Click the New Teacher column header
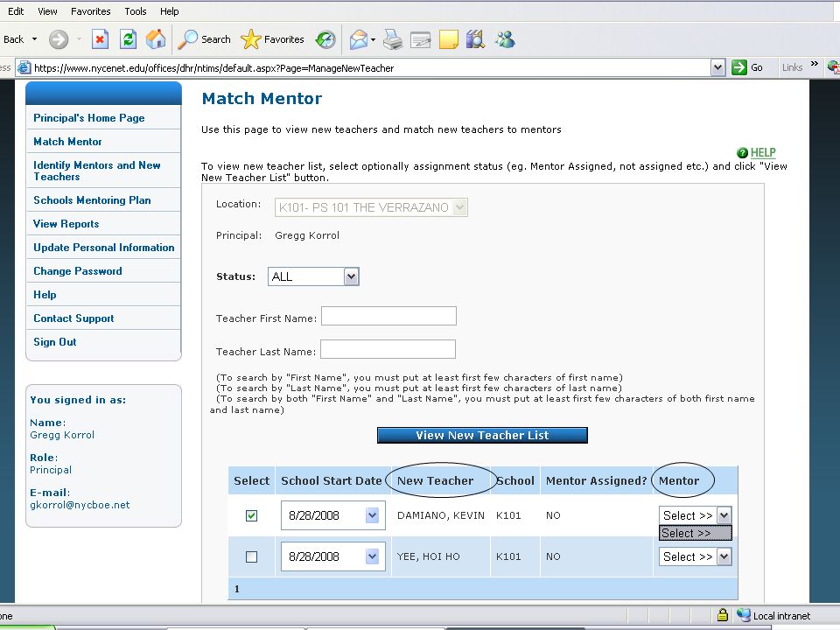840x630 pixels. tap(436, 480)
